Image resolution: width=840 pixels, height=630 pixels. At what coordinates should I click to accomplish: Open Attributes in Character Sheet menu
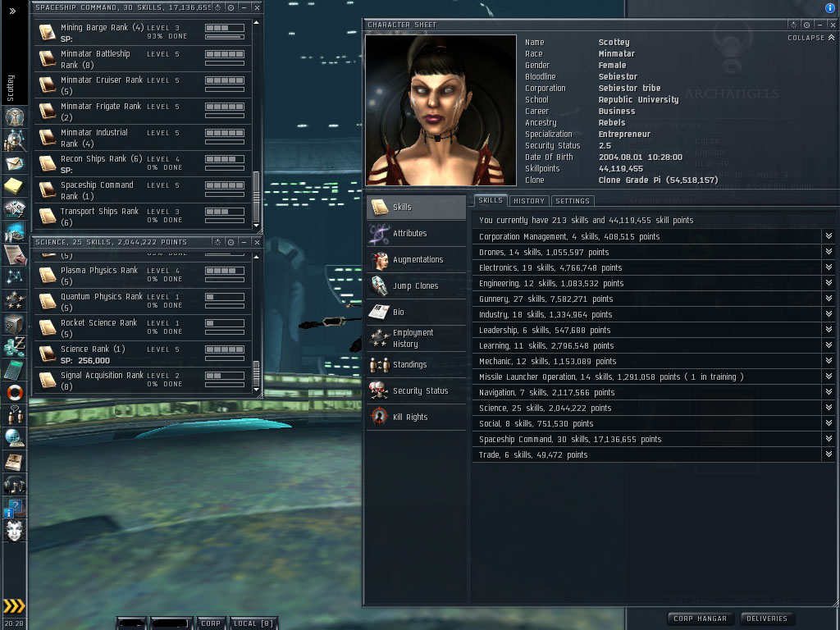416,234
